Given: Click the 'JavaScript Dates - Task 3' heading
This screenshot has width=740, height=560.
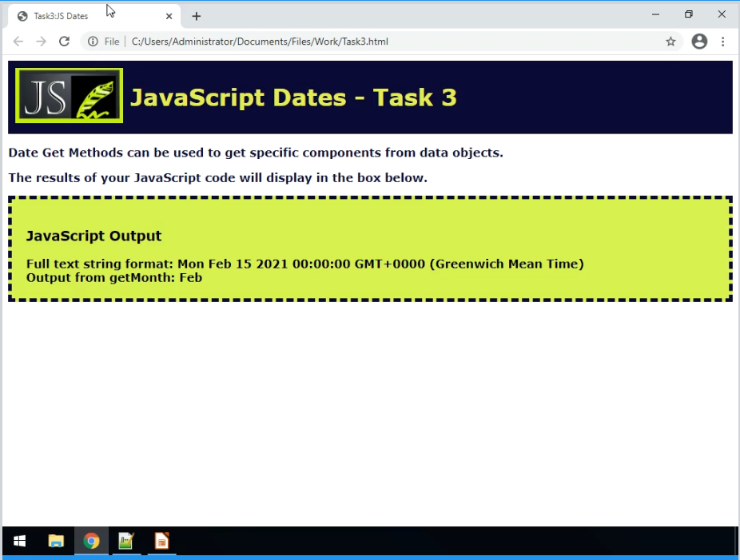Looking at the screenshot, I should tap(293, 97).
